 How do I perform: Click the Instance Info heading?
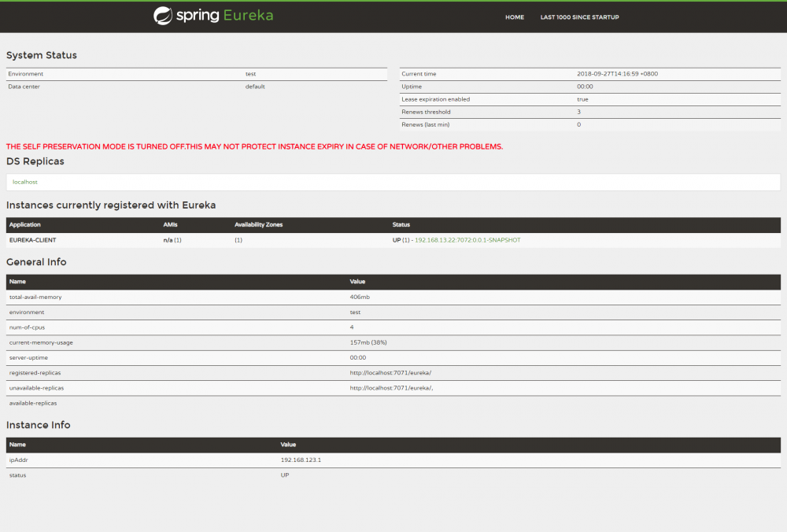coord(38,425)
